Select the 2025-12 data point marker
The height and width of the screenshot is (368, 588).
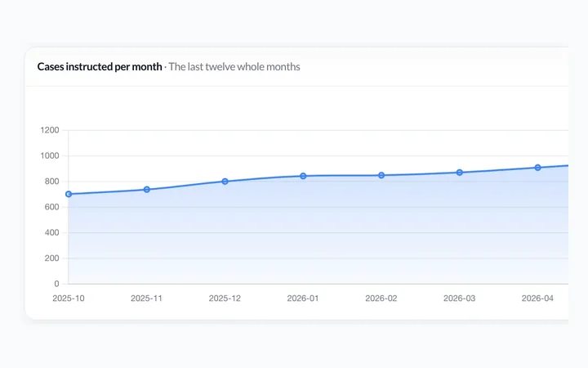click(x=225, y=182)
